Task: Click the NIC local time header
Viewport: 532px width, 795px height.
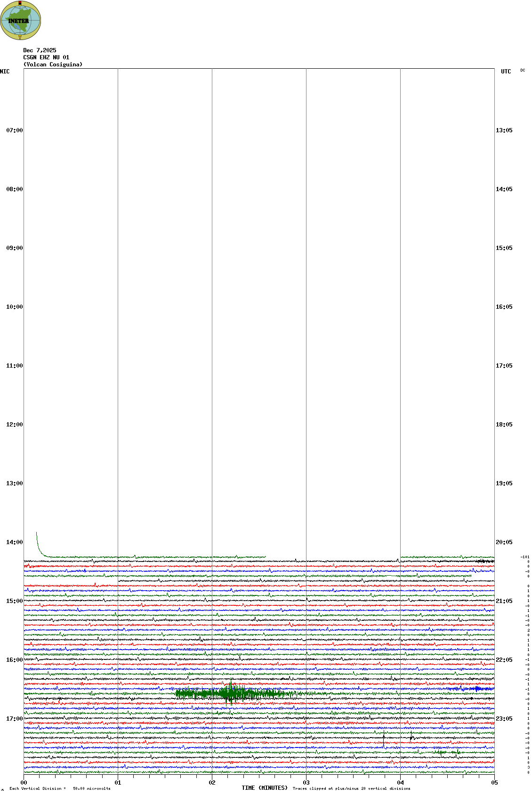Action: point(5,72)
